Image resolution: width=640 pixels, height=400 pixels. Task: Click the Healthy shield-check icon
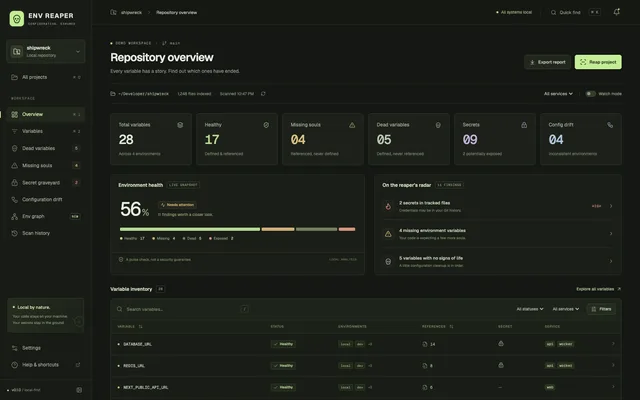point(266,125)
